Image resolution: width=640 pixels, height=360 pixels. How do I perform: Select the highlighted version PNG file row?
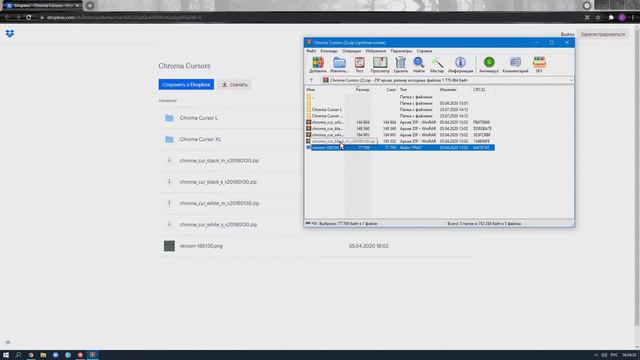coord(400,147)
